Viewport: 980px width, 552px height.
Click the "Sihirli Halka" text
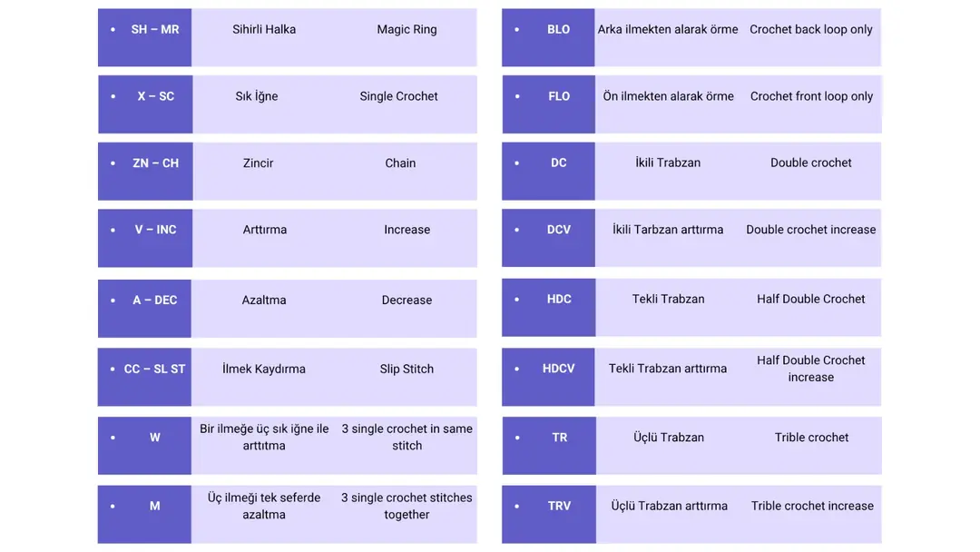point(264,30)
